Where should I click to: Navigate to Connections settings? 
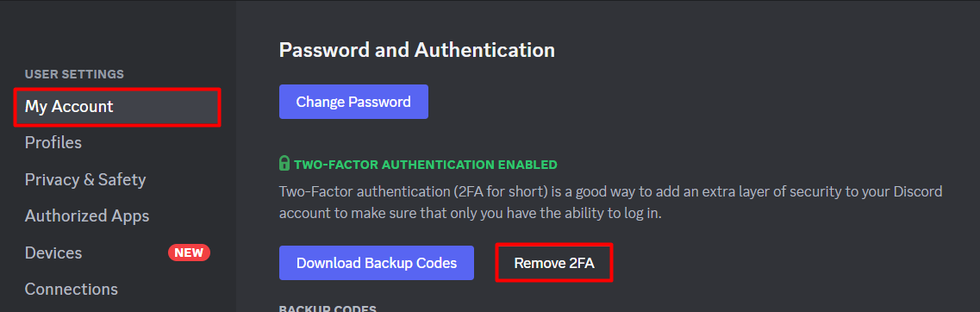[72, 290]
